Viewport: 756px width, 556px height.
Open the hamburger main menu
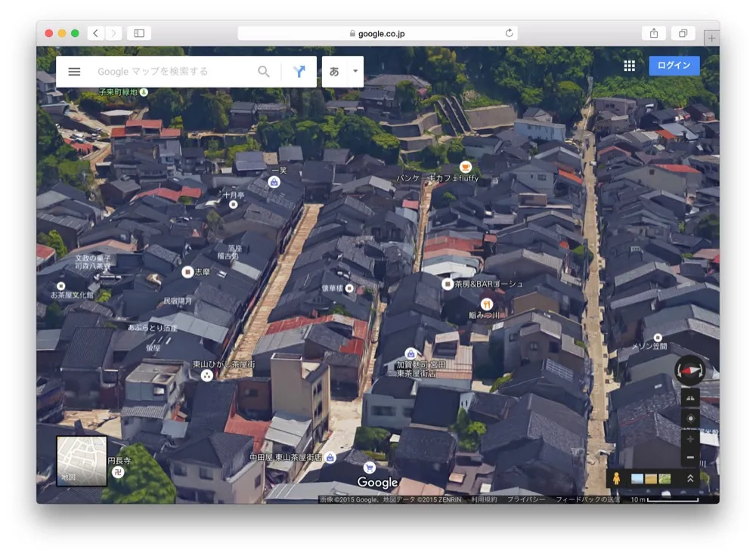73,71
